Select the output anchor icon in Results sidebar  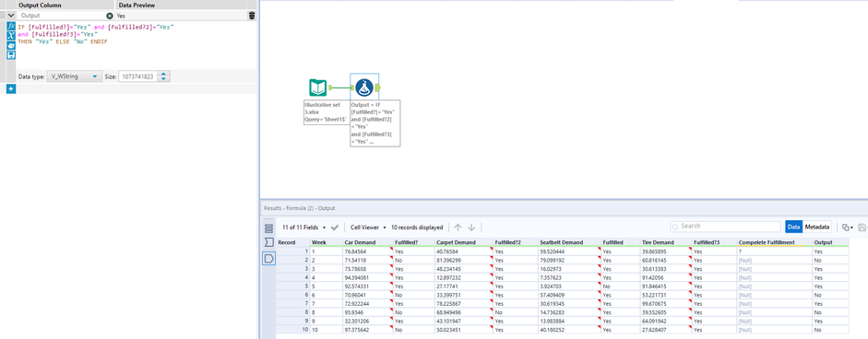click(x=269, y=258)
